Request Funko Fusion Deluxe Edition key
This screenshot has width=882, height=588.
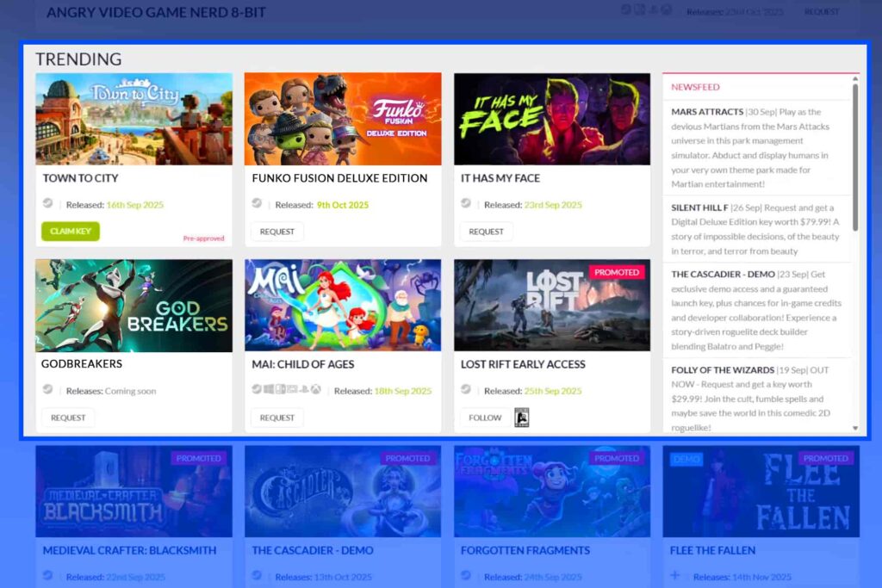[276, 232]
